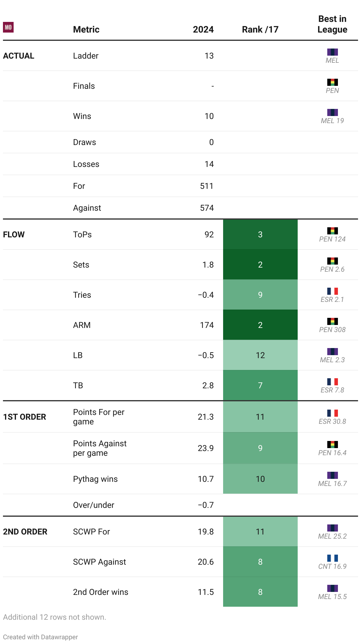Click the Additional 12 rows not shown note
This screenshot has height=644, width=361.
tap(54, 617)
